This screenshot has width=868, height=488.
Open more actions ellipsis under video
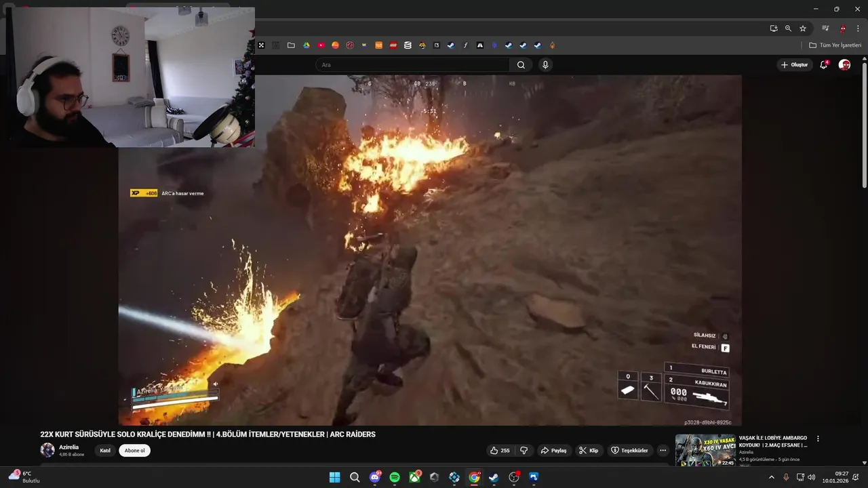(663, 451)
